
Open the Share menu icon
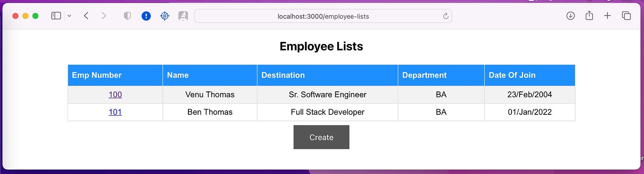tap(589, 15)
